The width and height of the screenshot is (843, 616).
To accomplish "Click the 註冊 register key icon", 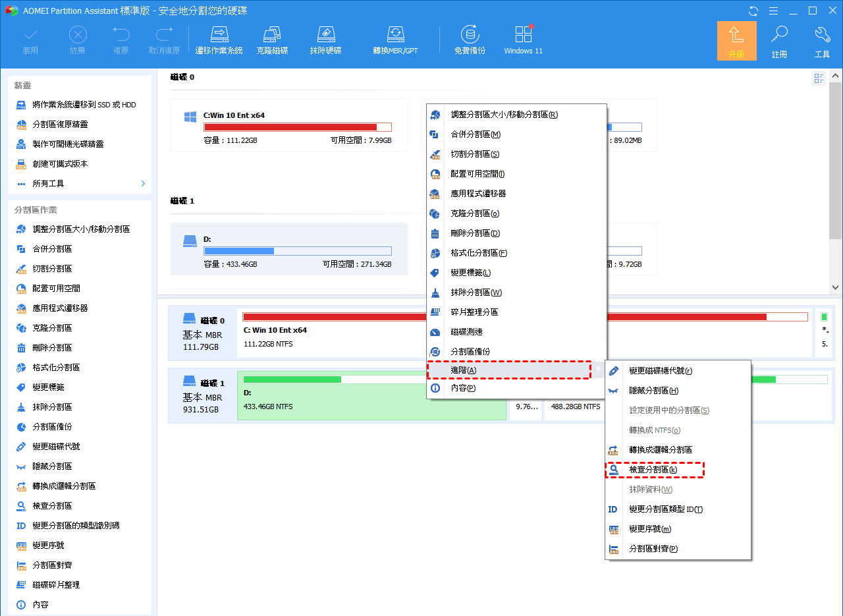I will point(780,42).
